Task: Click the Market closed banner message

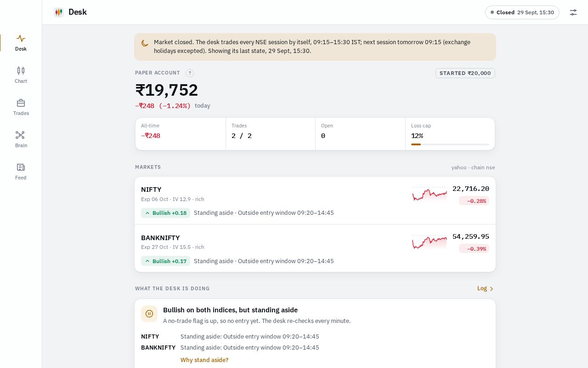Action: coord(312,46)
